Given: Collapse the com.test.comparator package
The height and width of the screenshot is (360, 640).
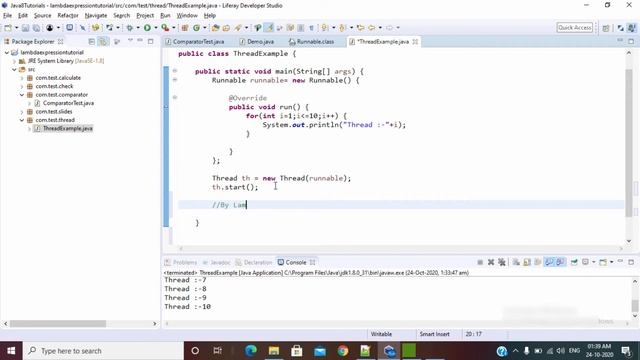Looking at the screenshot, I should coord(22,95).
